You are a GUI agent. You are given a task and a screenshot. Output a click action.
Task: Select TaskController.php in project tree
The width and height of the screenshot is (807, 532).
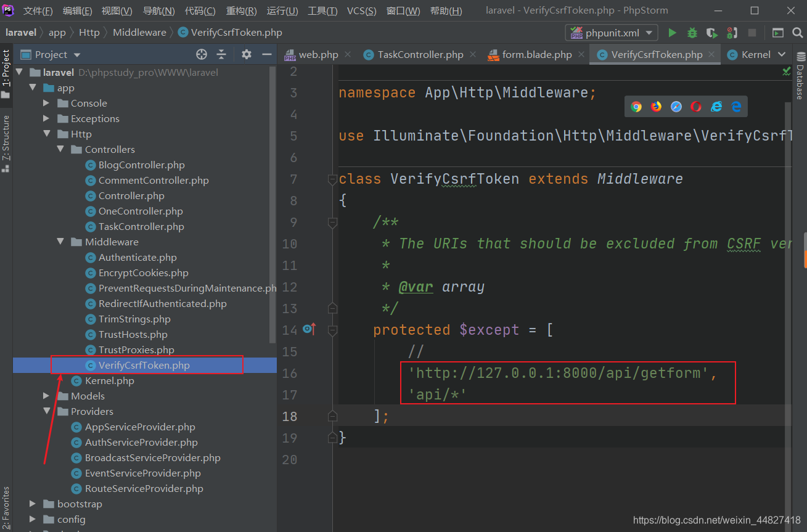(x=141, y=226)
